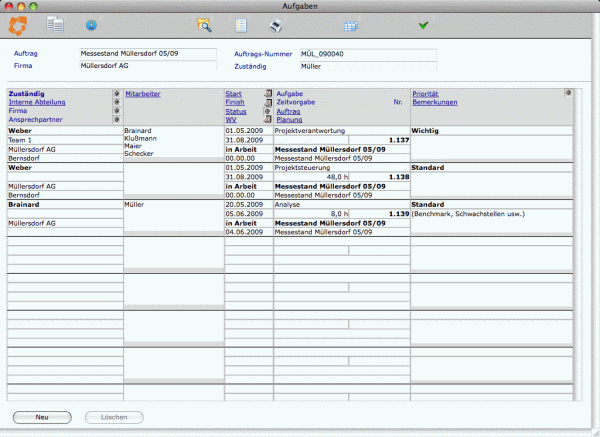Click the Interne Abteilung header link

pyautogui.click(x=37, y=102)
